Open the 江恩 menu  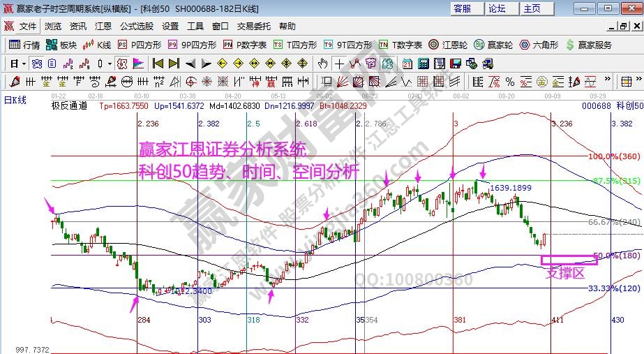click(103, 27)
